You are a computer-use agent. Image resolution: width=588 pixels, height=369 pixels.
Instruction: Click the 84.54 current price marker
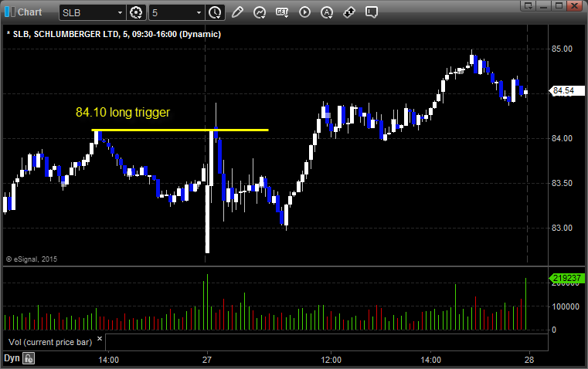pyautogui.click(x=566, y=90)
